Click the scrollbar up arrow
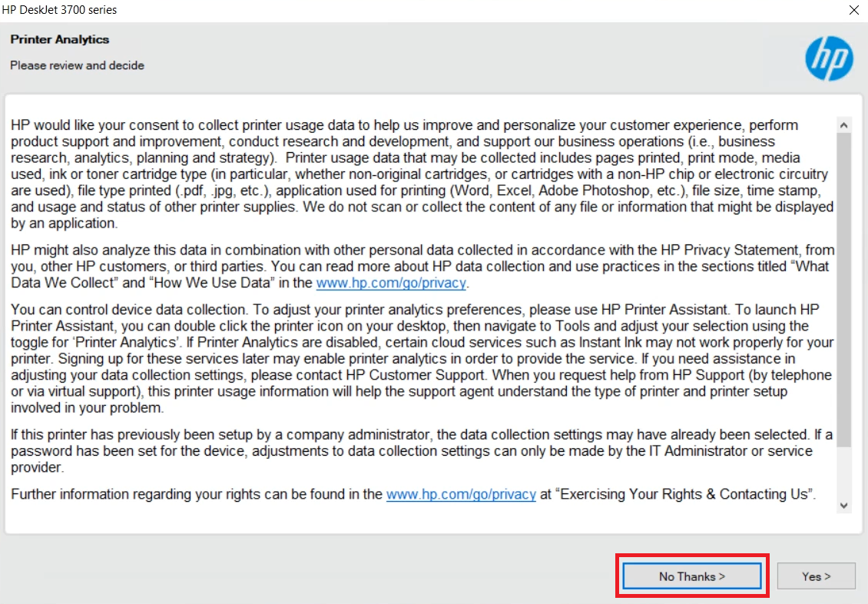868x604 pixels. [843, 125]
